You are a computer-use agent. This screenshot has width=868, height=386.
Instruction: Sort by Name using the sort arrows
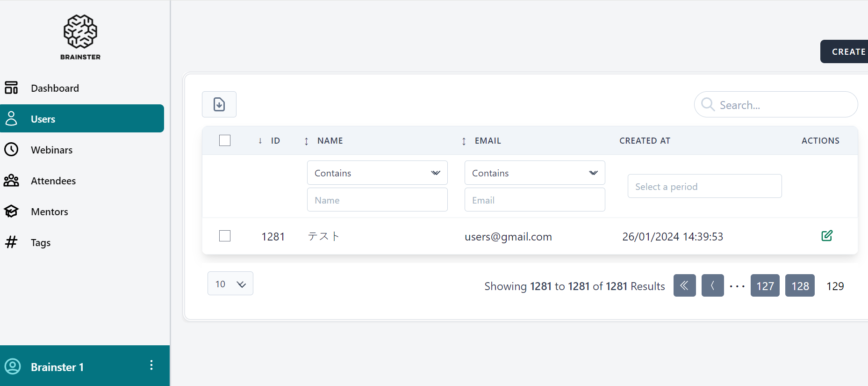tap(306, 141)
